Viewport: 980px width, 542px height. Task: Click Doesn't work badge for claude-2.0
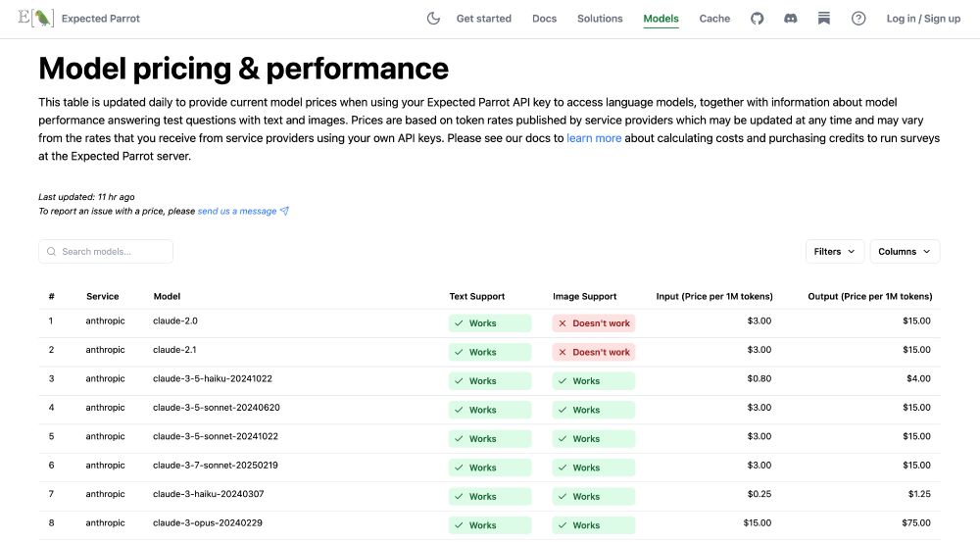594,323
